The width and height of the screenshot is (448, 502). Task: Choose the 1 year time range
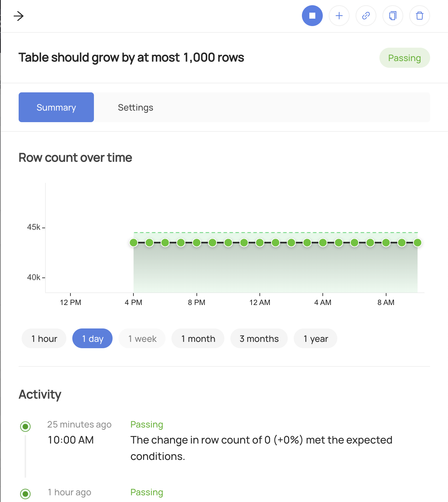click(315, 339)
